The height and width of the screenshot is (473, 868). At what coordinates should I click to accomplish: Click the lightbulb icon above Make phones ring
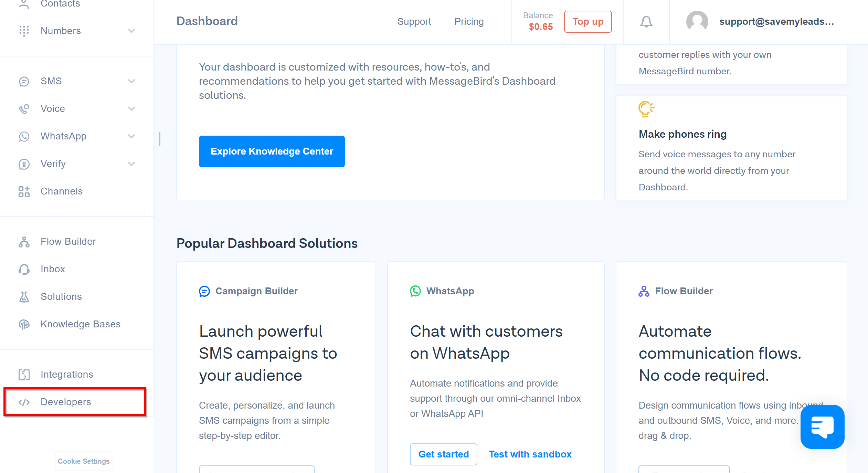(x=646, y=109)
